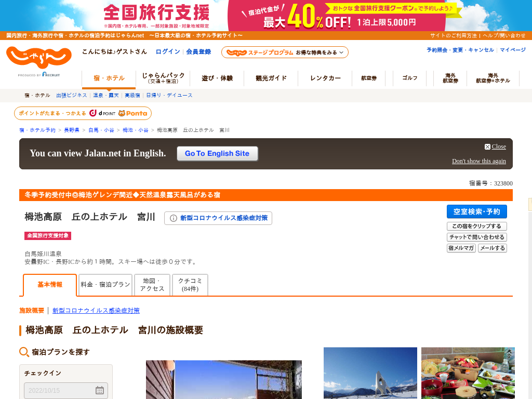Open the ゴルフ navigation tab
The height and width of the screenshot is (399, 532).
coord(409,78)
